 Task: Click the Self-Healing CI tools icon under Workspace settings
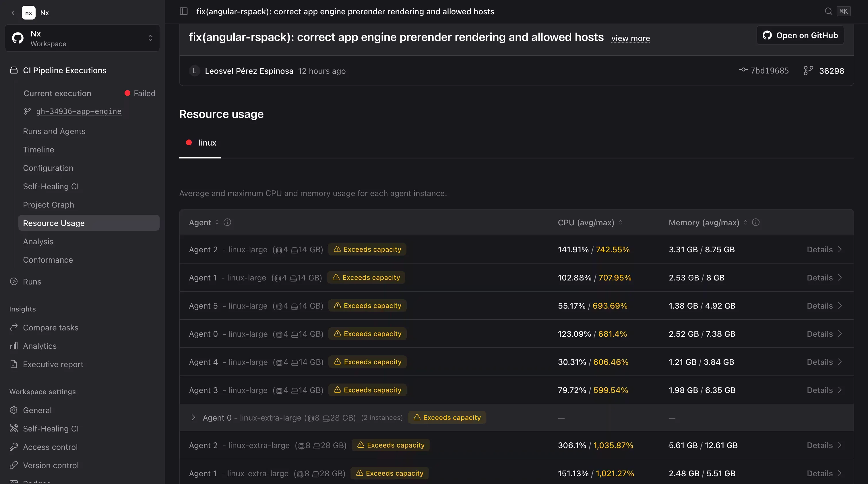coord(14,429)
